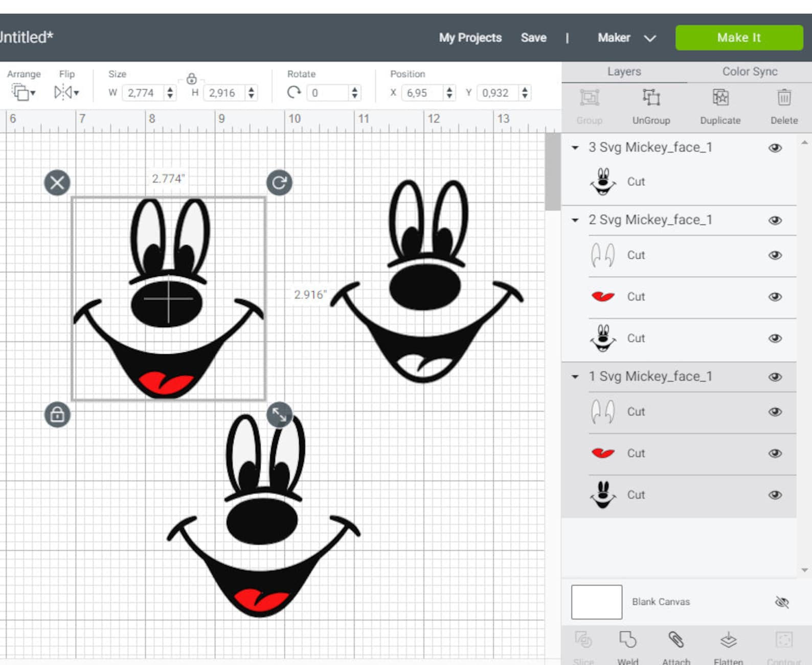The width and height of the screenshot is (812, 665).
Task: Click the Flatten tool icon
Action: click(728, 640)
